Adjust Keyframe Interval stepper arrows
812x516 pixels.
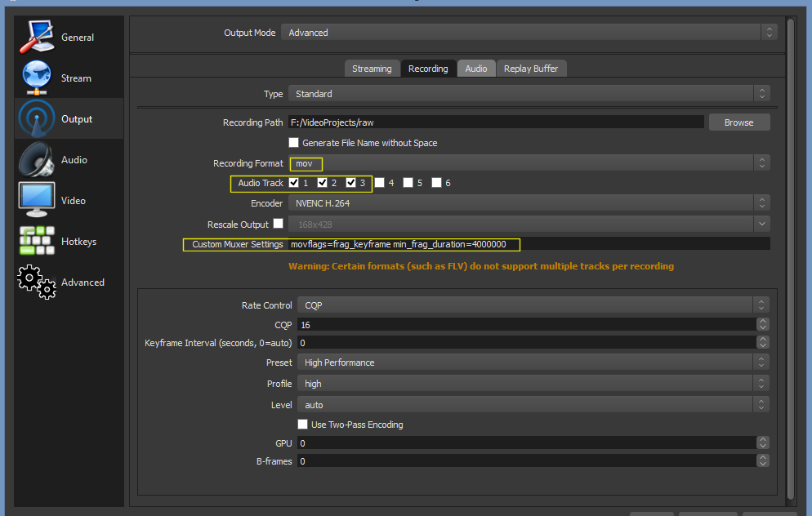[762, 343]
